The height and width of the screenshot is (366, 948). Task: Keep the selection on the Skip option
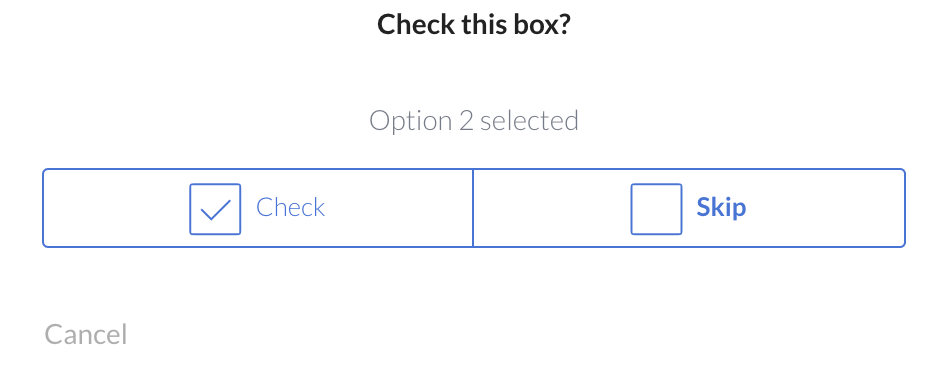[x=689, y=208]
